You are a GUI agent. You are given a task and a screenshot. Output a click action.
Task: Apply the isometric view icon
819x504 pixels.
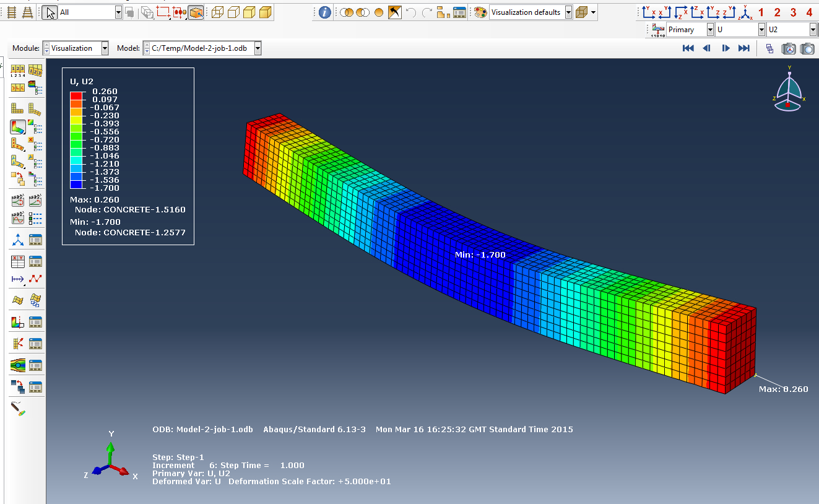(745, 12)
